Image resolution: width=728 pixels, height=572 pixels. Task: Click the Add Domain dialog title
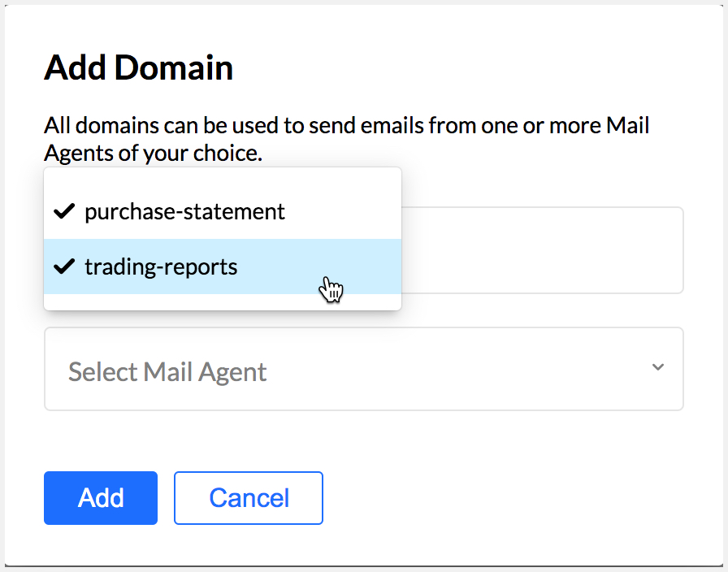pos(138,68)
